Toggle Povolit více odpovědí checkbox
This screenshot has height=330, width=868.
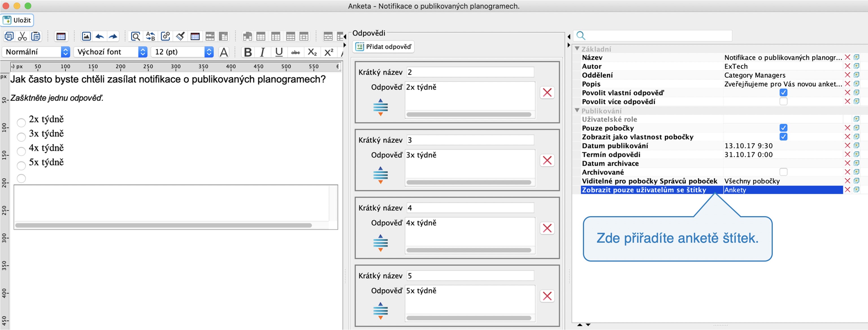(784, 101)
